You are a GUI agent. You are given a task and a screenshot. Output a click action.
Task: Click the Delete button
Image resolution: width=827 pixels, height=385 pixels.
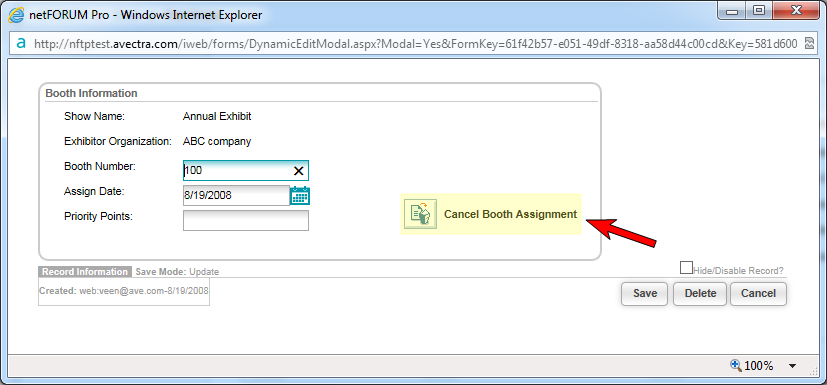700,294
